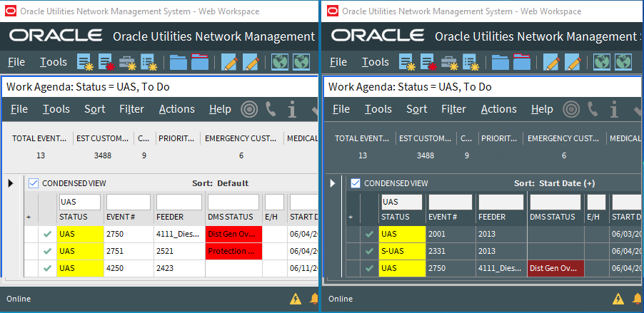Click STATUS column header in left table
Image resolution: width=644 pixels, height=313 pixels.
(x=74, y=217)
